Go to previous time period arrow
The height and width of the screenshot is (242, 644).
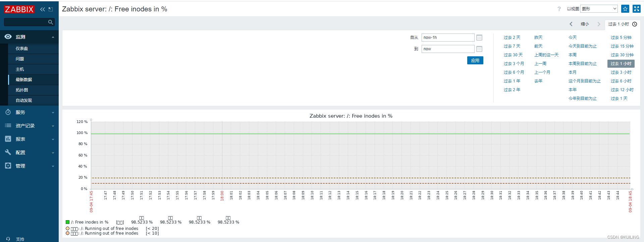[571, 24]
